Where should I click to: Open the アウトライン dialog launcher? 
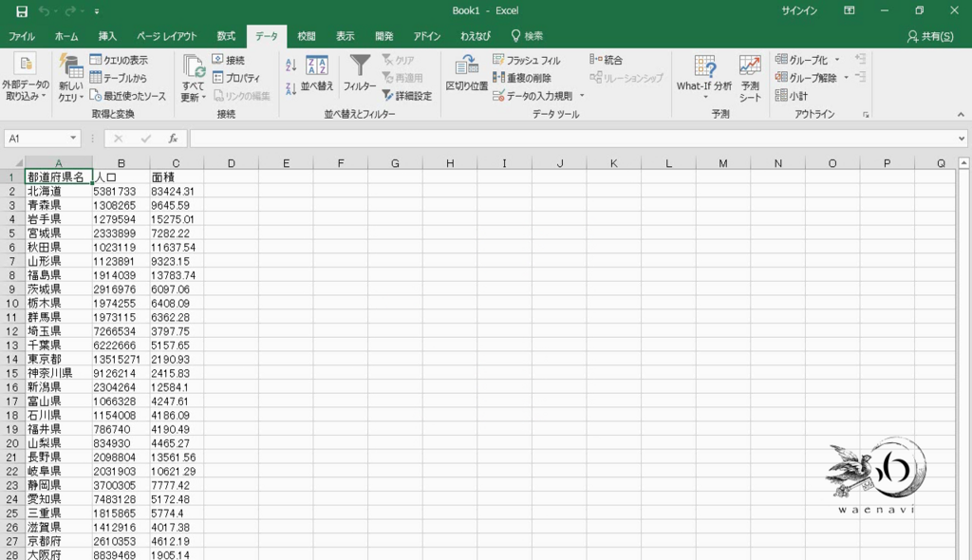pyautogui.click(x=866, y=115)
